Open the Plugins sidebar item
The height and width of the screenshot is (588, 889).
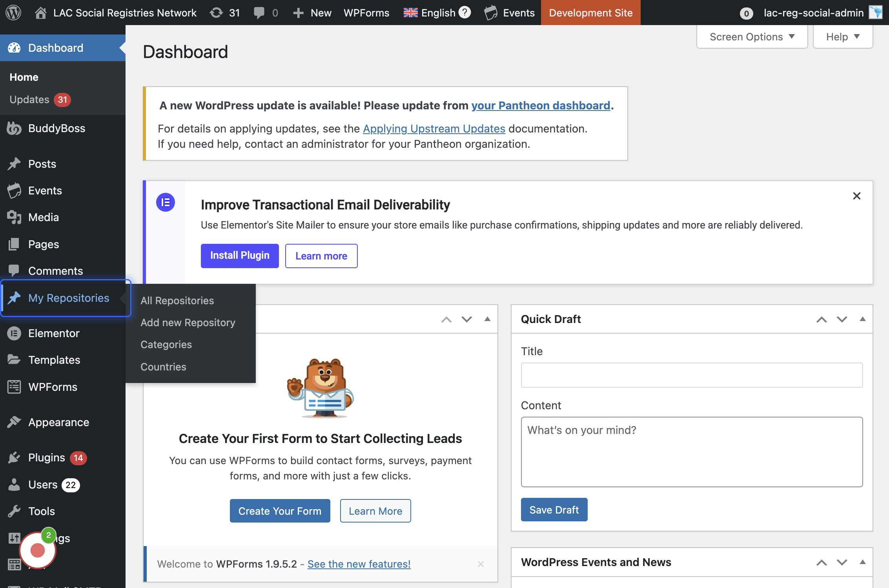click(x=46, y=457)
